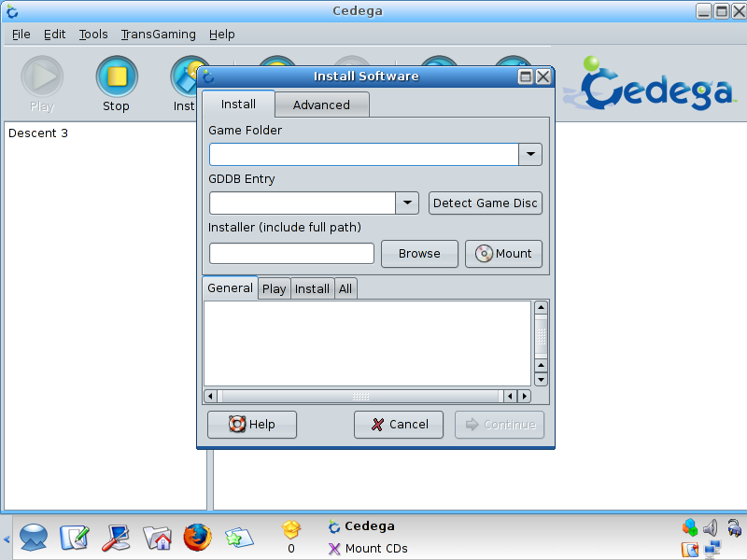The height and width of the screenshot is (560, 747).
Task: Click the Browse button
Action: click(x=419, y=254)
